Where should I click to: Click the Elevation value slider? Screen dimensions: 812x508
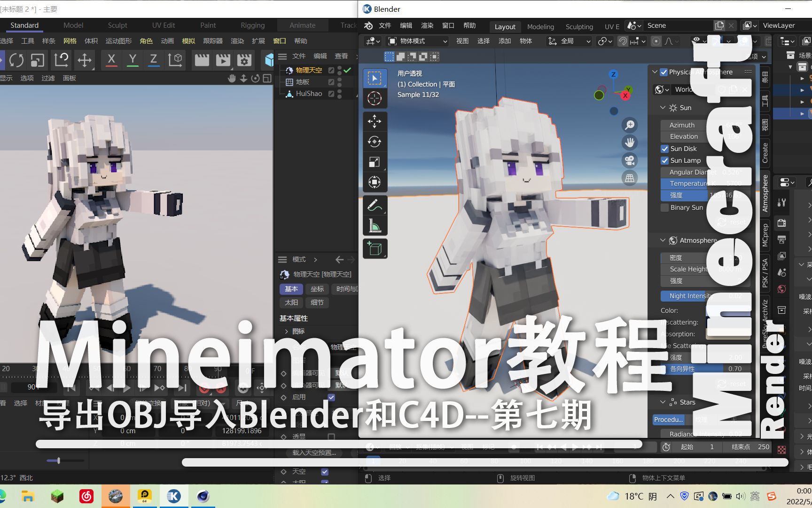pyautogui.click(x=706, y=136)
